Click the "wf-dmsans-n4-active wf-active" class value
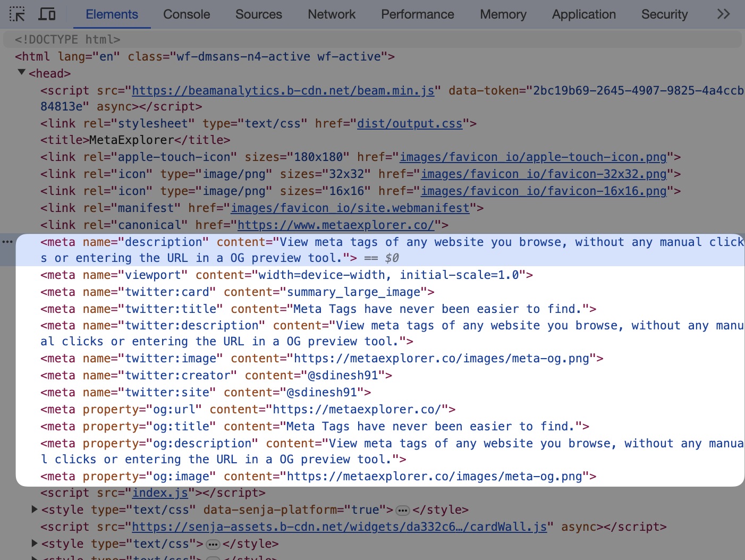This screenshot has height=560, width=745. [x=279, y=57]
